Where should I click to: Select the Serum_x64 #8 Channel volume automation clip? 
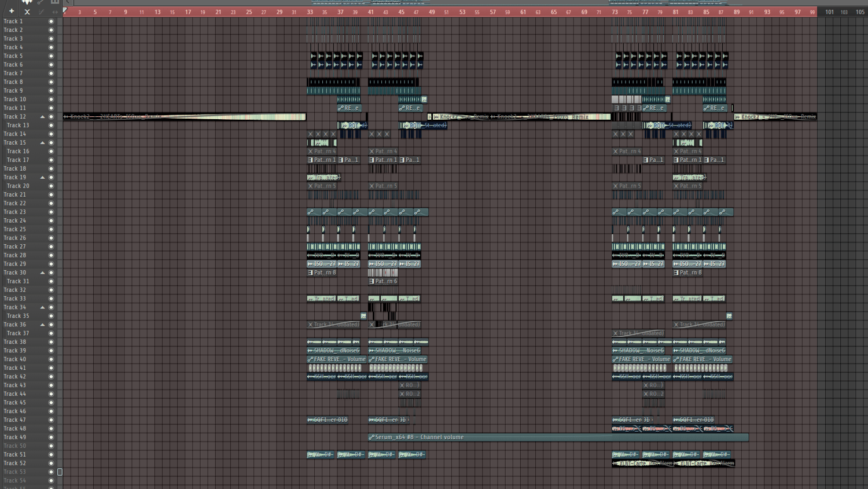point(558,437)
